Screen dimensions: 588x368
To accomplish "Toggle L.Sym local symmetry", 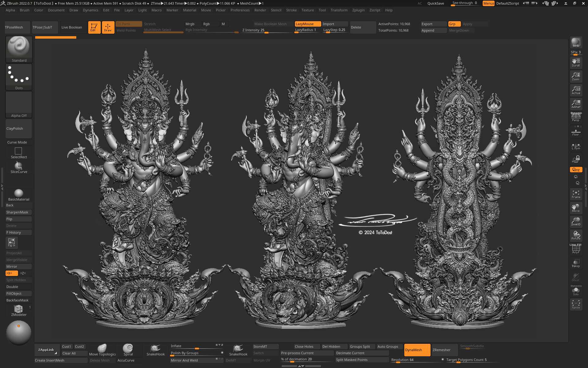I will pyautogui.click(x=576, y=146).
